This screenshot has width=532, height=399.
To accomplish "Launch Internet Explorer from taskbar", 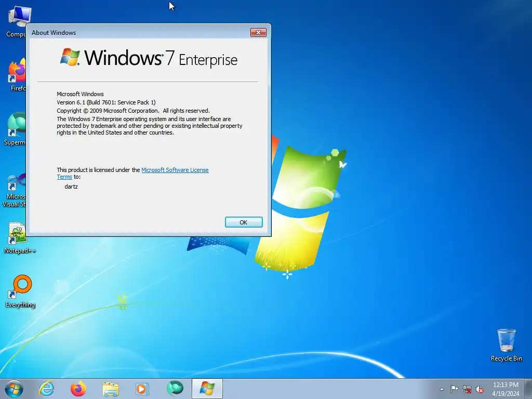I will [46, 389].
